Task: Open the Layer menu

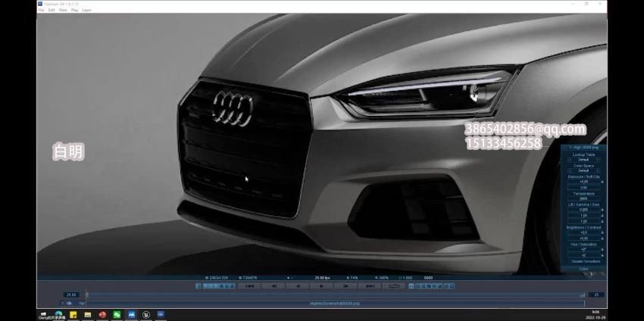Action: (86, 10)
